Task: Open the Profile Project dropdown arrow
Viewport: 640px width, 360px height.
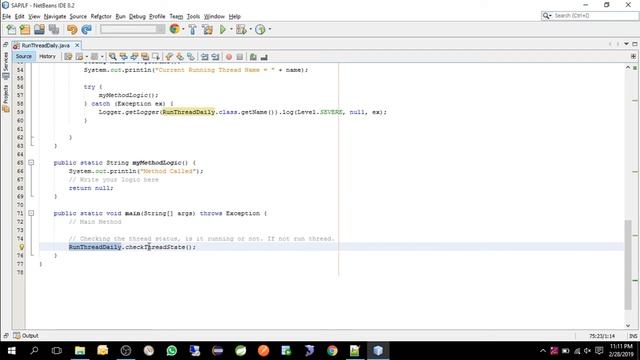Action: [269, 29]
